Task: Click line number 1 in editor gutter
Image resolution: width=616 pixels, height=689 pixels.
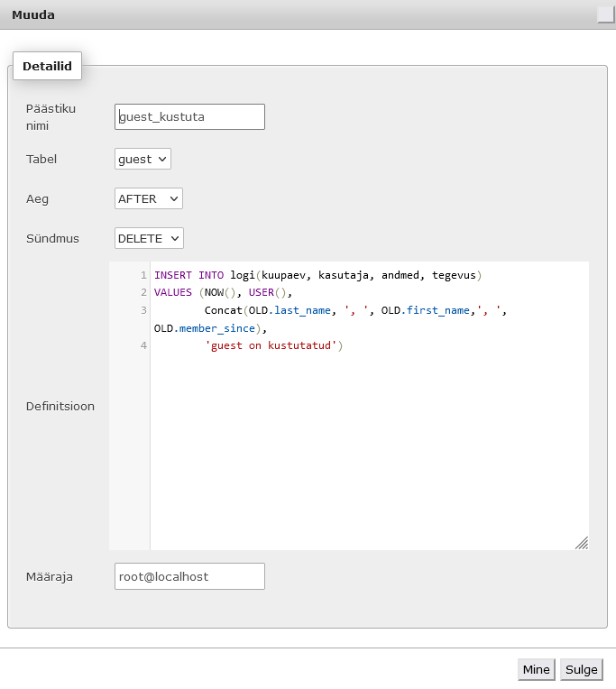Action: [143, 275]
